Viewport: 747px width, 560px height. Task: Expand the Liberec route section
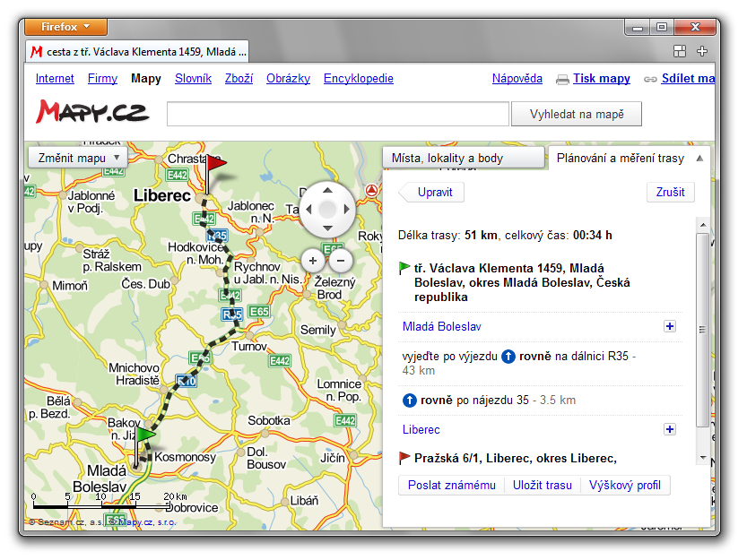pyautogui.click(x=669, y=430)
